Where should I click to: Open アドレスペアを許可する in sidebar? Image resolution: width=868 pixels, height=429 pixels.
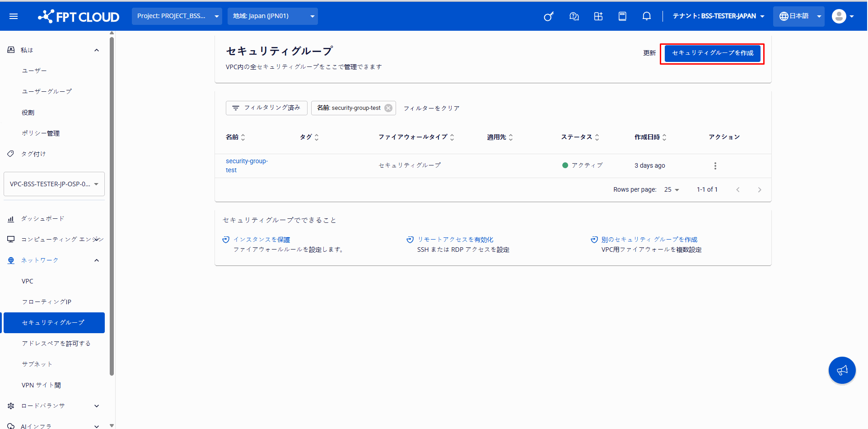coord(56,344)
